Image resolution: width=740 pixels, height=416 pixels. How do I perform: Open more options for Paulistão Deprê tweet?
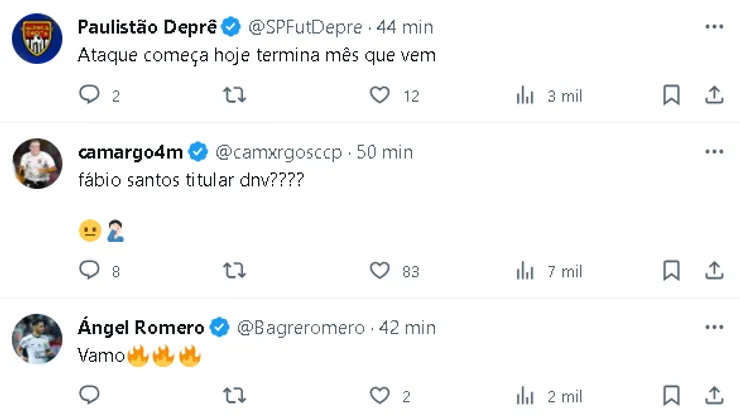(x=714, y=26)
